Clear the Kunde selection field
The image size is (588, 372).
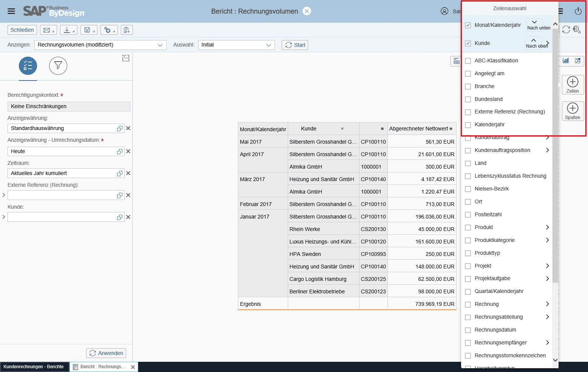(128, 217)
